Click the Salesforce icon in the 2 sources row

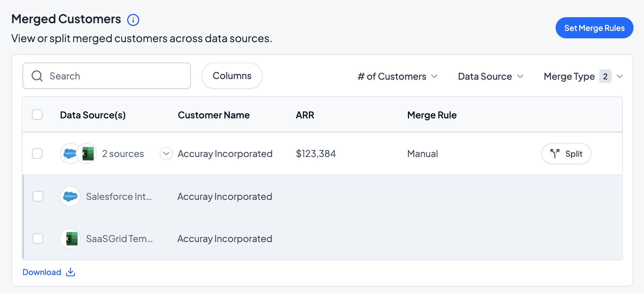pyautogui.click(x=70, y=154)
